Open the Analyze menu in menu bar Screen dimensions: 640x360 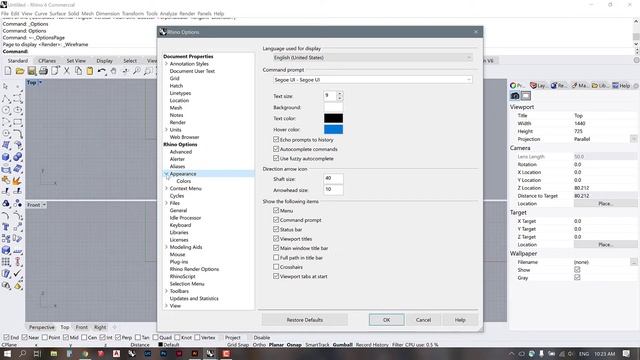point(169,13)
